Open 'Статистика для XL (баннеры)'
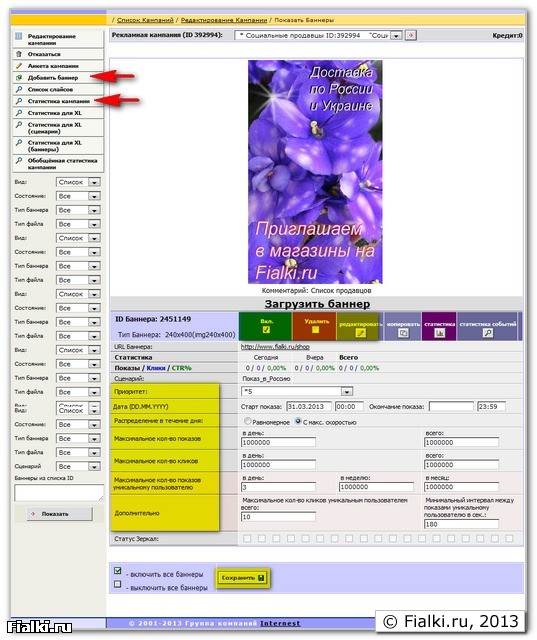537x640 pixels. click(x=58, y=146)
